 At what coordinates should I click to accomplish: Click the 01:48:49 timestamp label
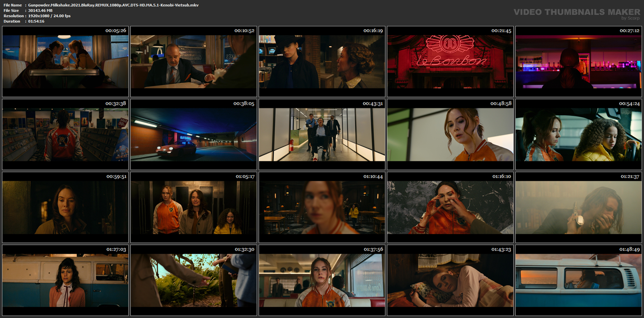[629, 249]
